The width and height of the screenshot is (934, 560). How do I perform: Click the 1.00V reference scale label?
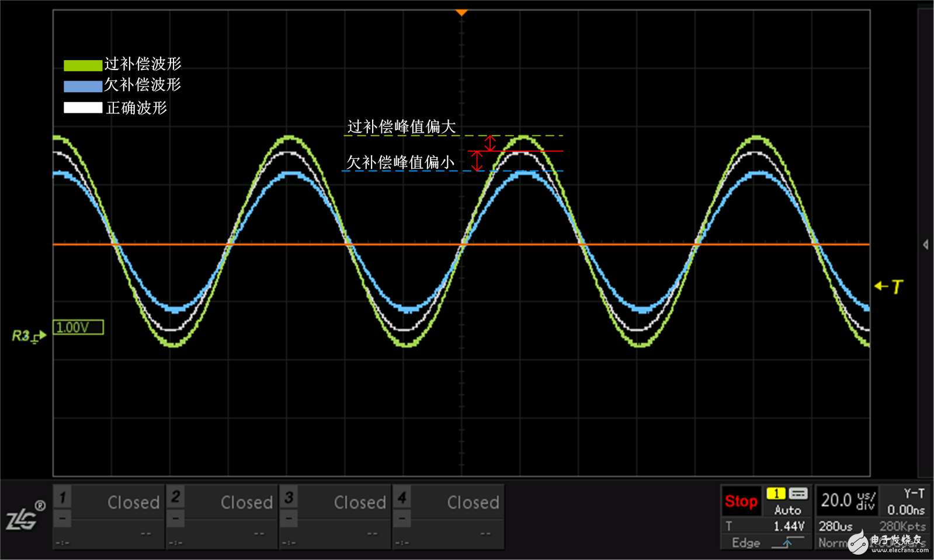tap(78, 328)
